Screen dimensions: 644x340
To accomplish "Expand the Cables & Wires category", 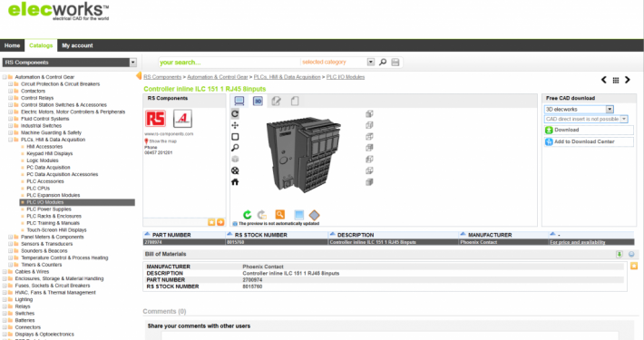I will pyautogui.click(x=5, y=271).
